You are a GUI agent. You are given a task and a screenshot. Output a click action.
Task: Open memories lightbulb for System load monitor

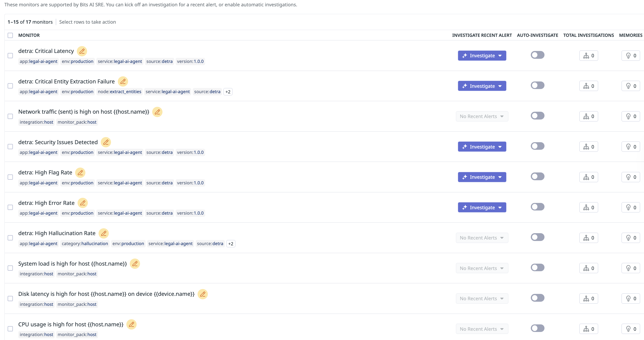[x=631, y=268]
